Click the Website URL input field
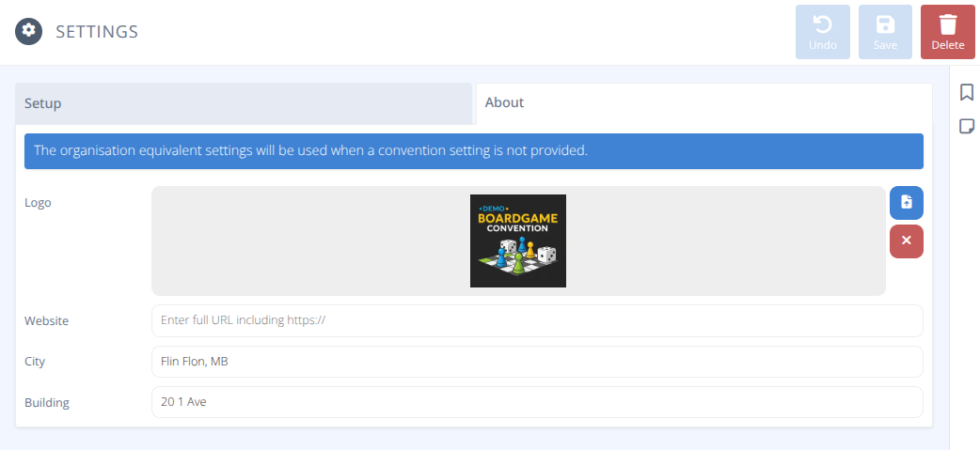Viewport: 980px width, 450px height. [537, 320]
